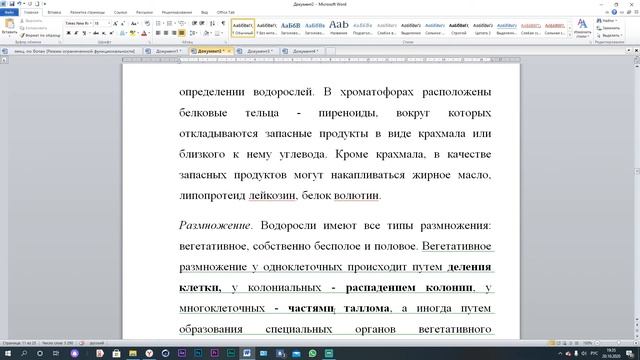Apply the Обычный style
This screenshot has height=360, width=640.
click(x=243, y=28)
